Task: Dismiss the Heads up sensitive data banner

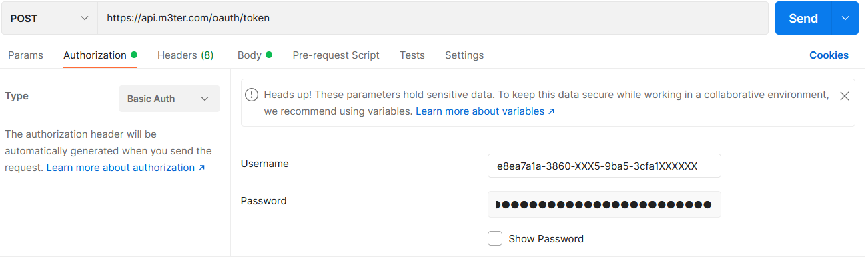Action: pyautogui.click(x=844, y=96)
